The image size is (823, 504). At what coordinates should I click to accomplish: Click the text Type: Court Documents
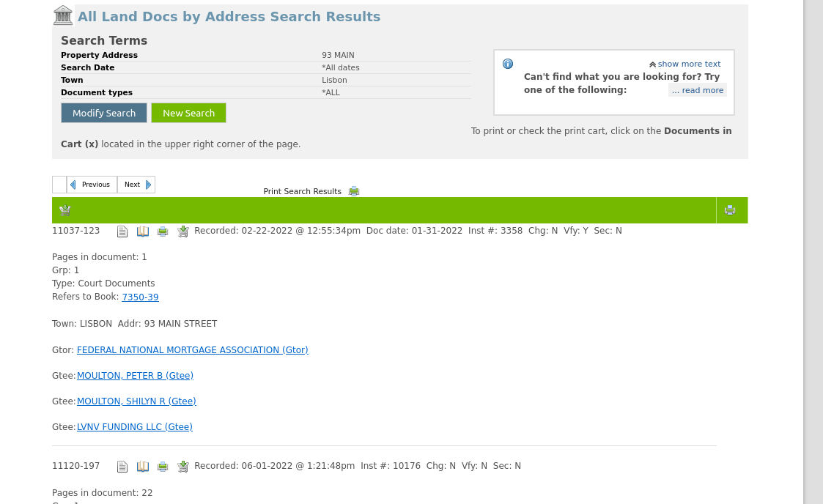point(103,283)
